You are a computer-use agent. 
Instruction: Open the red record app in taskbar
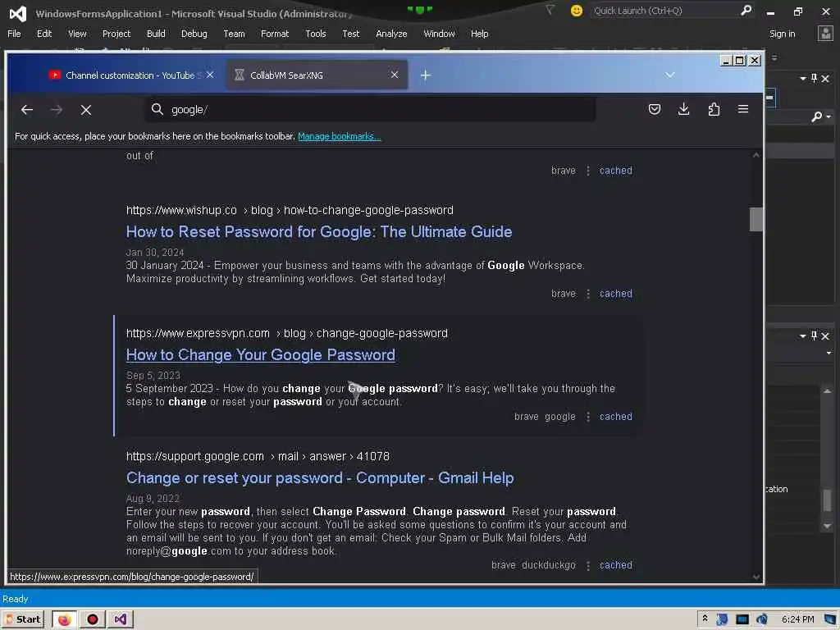pyautogui.click(x=93, y=619)
